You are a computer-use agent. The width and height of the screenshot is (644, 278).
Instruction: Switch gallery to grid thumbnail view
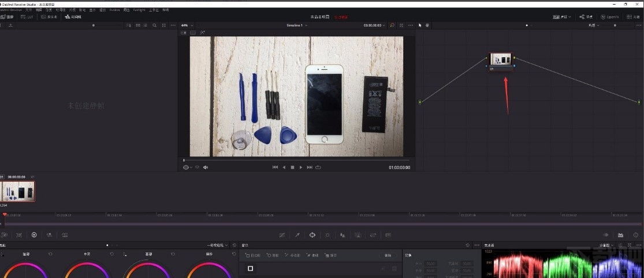click(137, 25)
